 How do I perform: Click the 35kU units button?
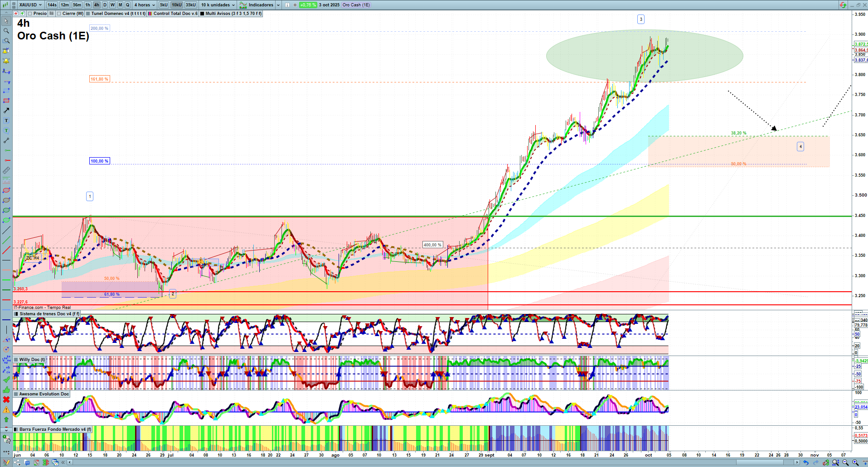click(190, 5)
